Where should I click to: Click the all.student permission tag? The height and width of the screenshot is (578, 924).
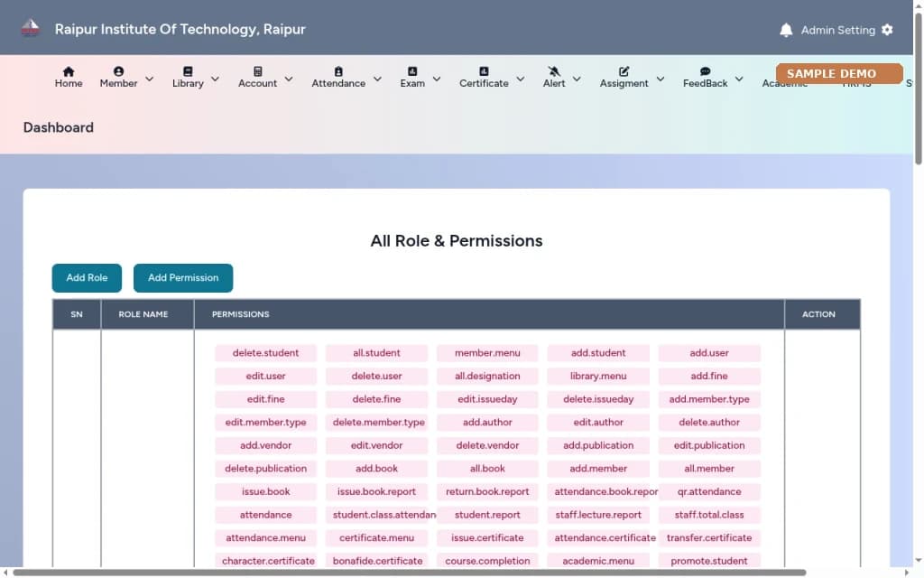(x=376, y=353)
